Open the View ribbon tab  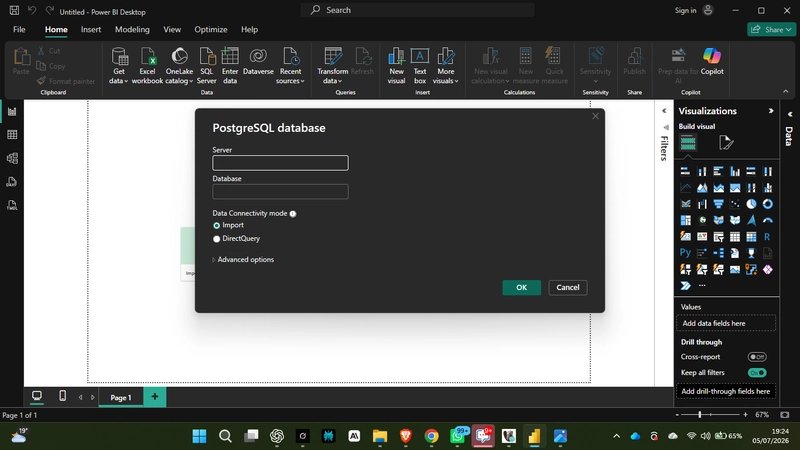[172, 30]
